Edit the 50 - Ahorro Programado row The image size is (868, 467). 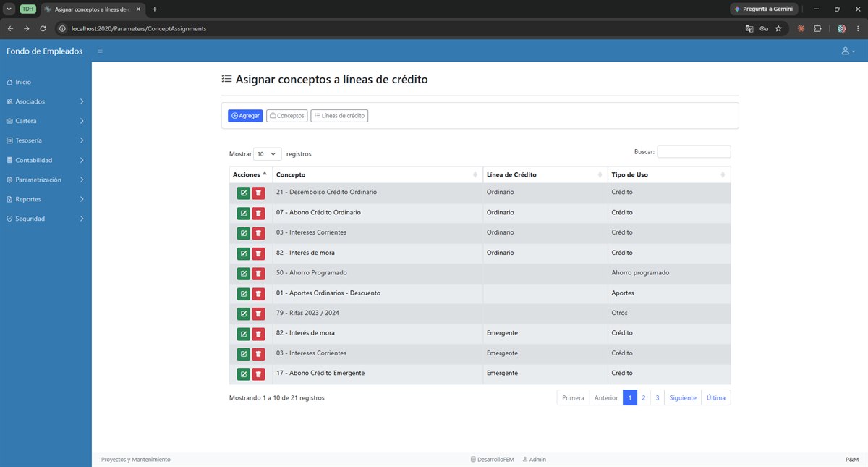[244, 274]
